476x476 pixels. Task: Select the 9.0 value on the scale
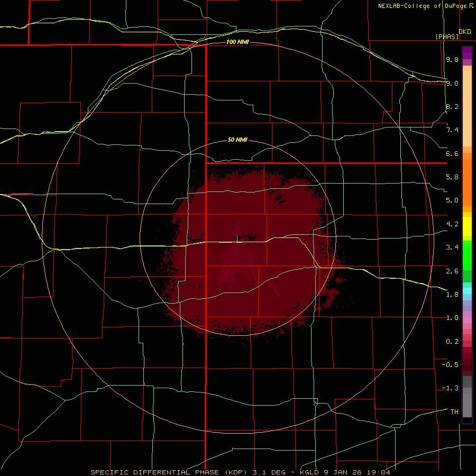[x=452, y=83]
